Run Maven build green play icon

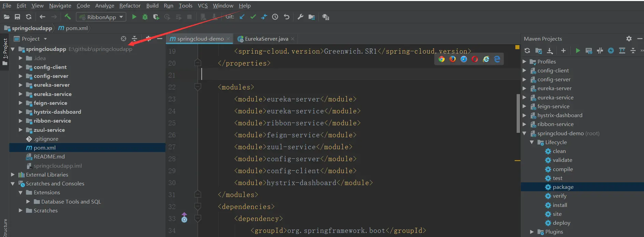tap(578, 51)
